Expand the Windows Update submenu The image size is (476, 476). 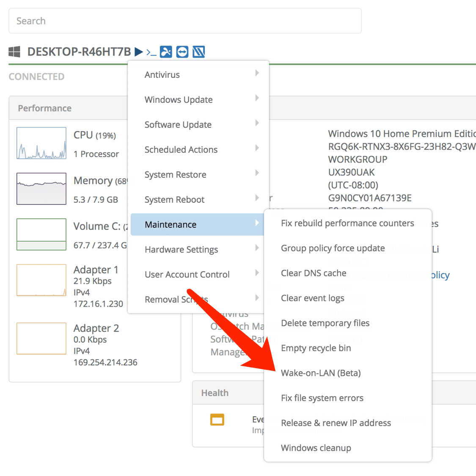point(198,99)
